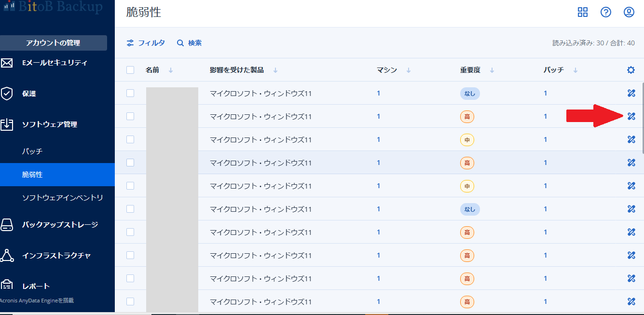Click the remediation wrench icon in second row
This screenshot has width=644, height=315.
631,116
